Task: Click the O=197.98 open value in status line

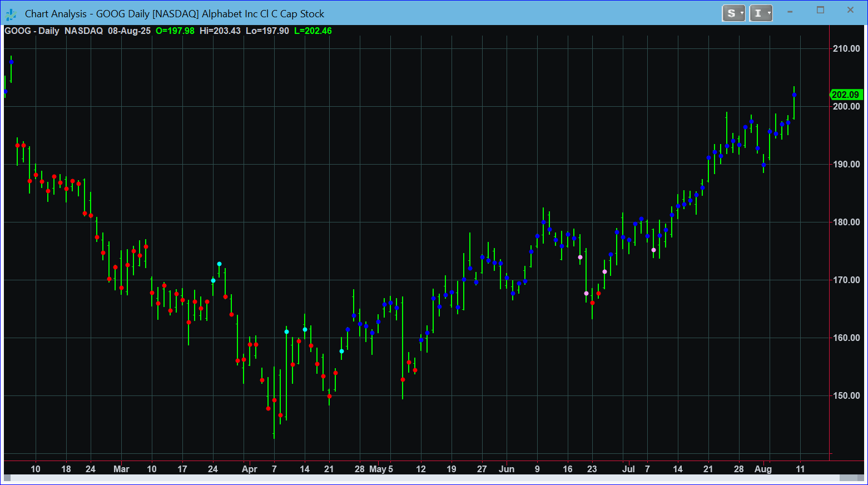Action: 175,31
